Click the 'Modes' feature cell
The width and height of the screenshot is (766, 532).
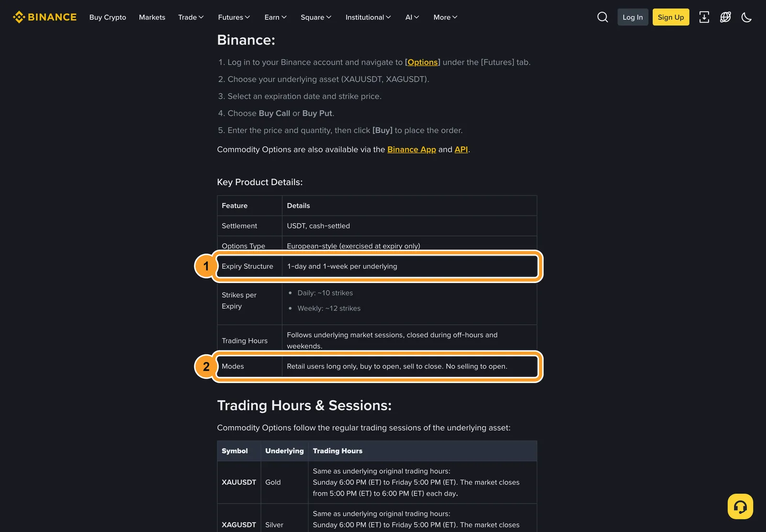point(249,366)
